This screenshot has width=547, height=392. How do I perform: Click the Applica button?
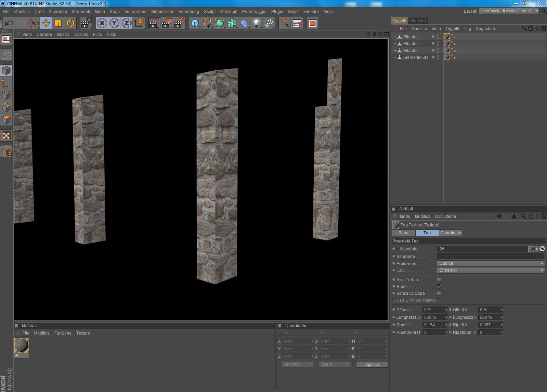[372, 365]
